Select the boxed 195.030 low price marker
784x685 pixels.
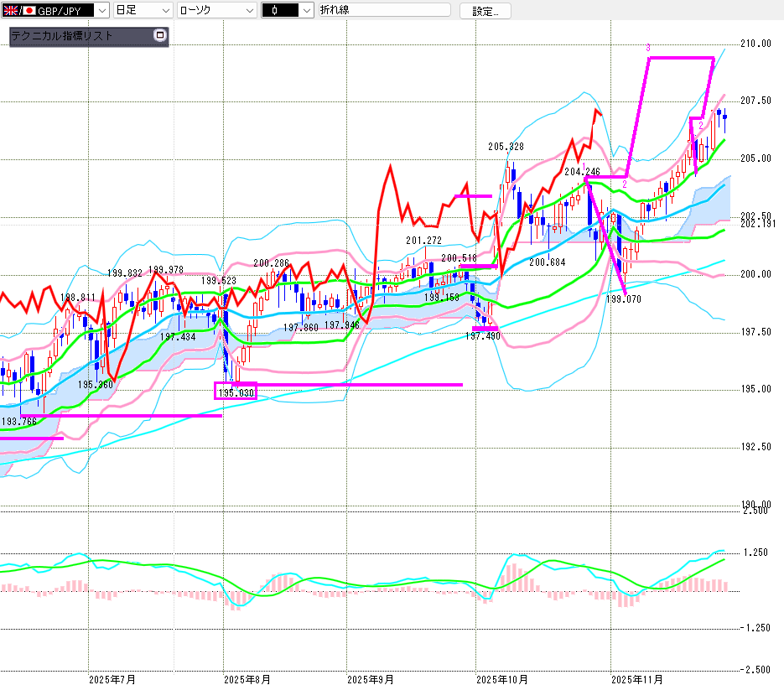tap(236, 392)
